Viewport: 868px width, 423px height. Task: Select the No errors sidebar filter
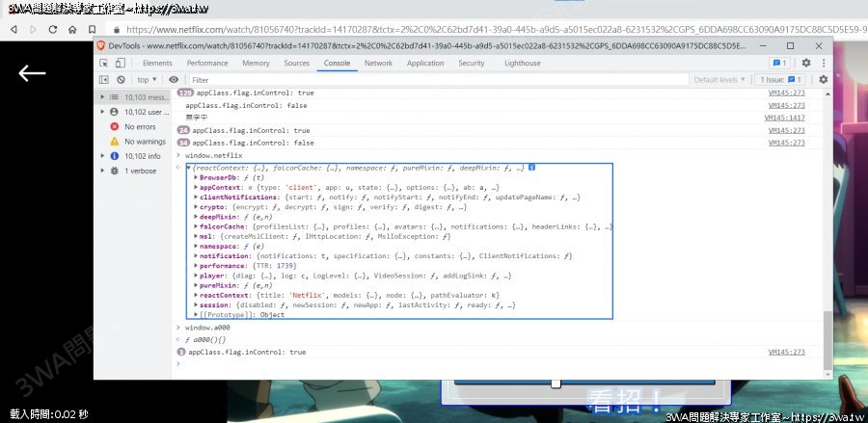(132, 126)
